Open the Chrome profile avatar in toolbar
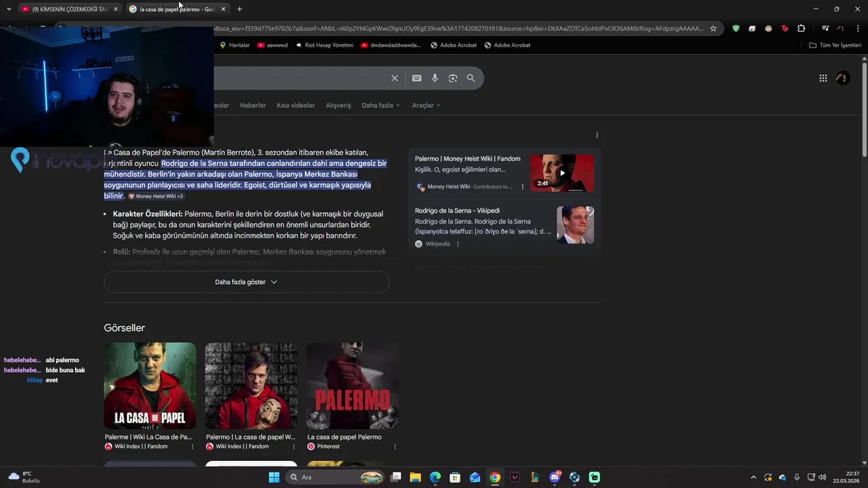 841,28
